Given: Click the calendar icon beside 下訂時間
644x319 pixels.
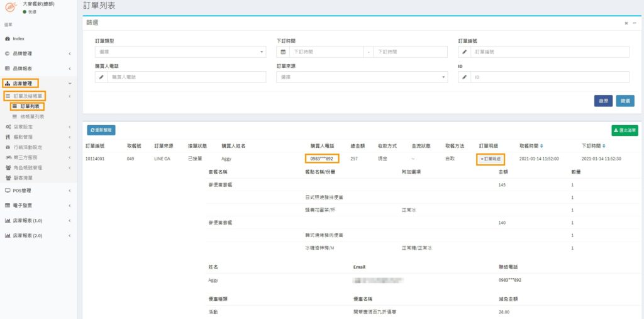Looking at the screenshot, I should (284, 52).
